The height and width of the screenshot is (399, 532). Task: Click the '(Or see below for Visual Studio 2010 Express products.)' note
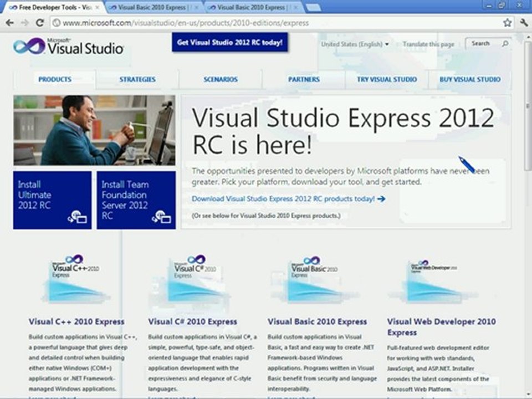[x=265, y=216]
